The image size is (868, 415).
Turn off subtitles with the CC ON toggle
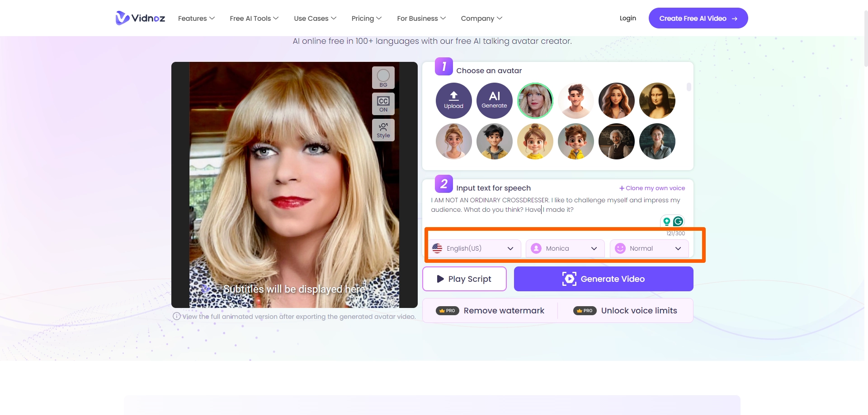(x=383, y=104)
